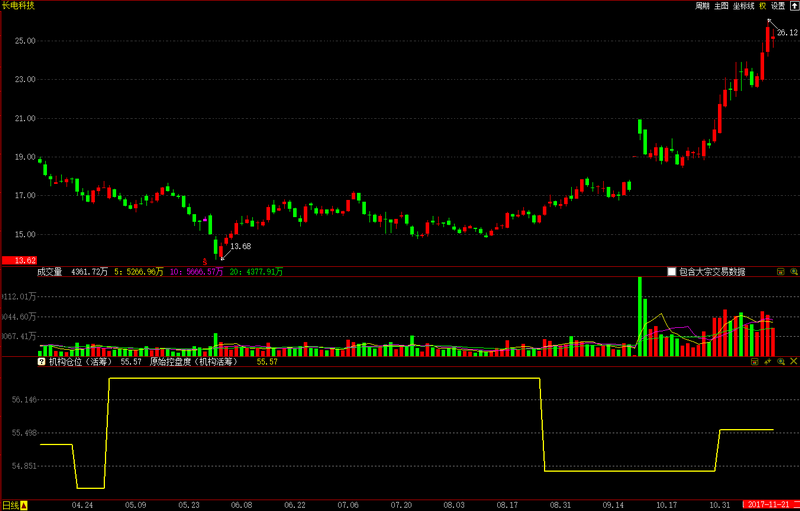800x511 pixels.
Task: Open volume panel indicator window icon
Action: point(781,271)
